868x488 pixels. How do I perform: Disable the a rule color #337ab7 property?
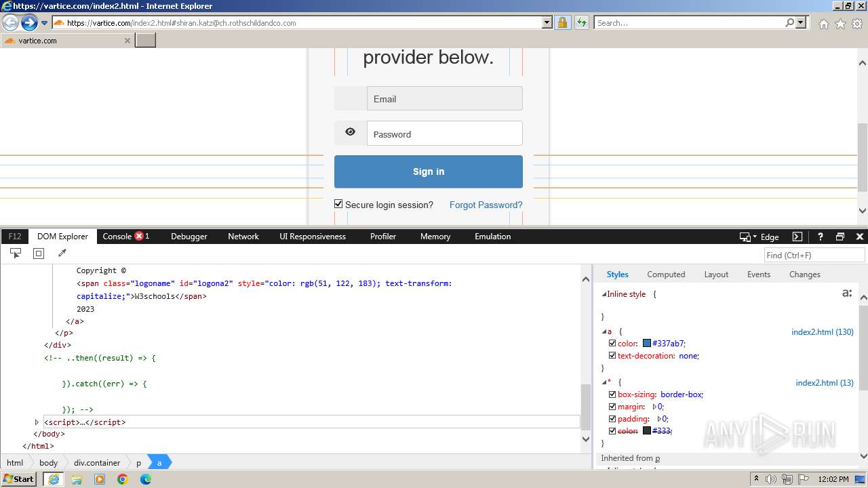click(x=612, y=344)
